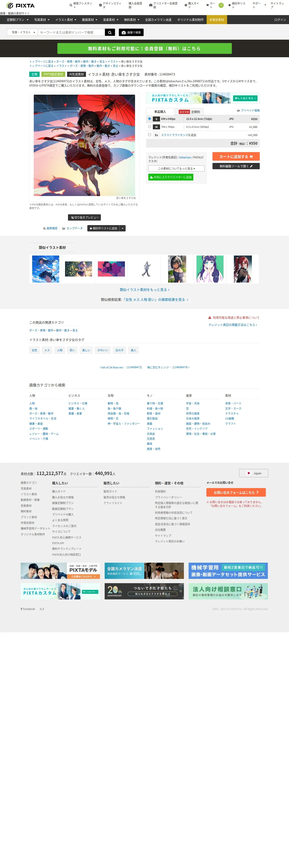Click お問い合せフォームはこちら button
Image resolution: width=289 pixels, height=868 pixels.
236,492
